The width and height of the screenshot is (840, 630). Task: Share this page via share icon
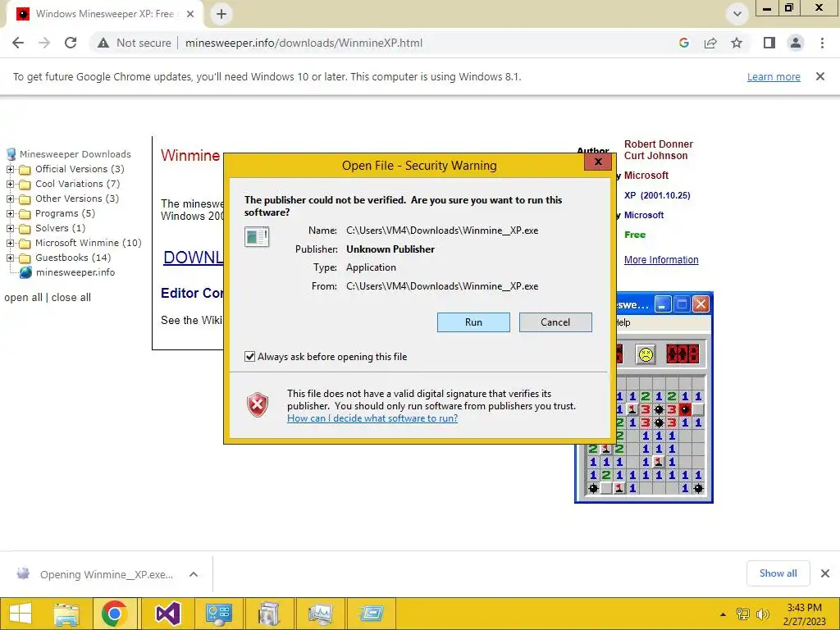click(710, 43)
